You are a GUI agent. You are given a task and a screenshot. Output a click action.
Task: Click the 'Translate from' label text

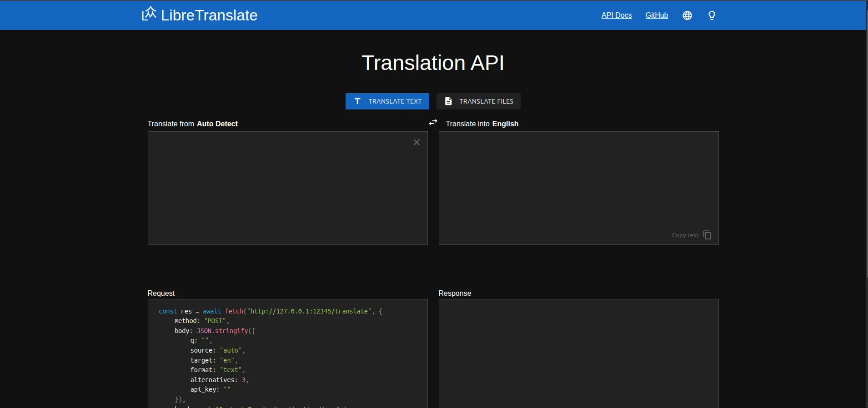[171, 124]
